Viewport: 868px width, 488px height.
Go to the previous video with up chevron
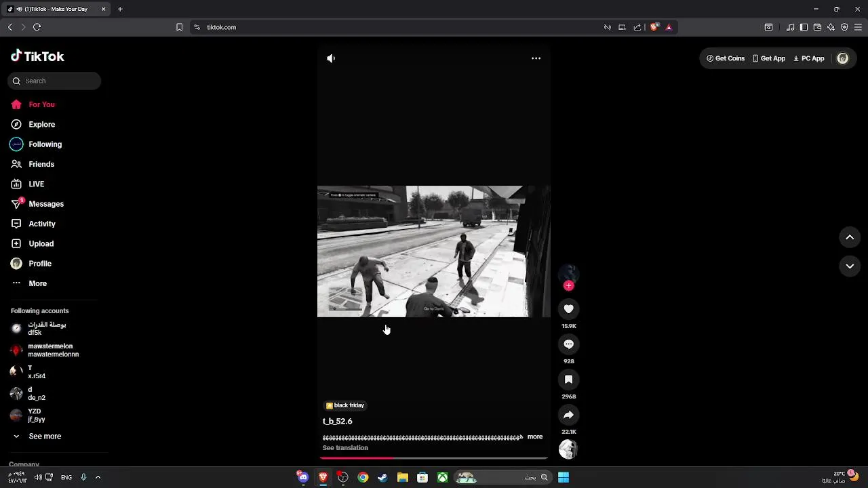(850, 237)
